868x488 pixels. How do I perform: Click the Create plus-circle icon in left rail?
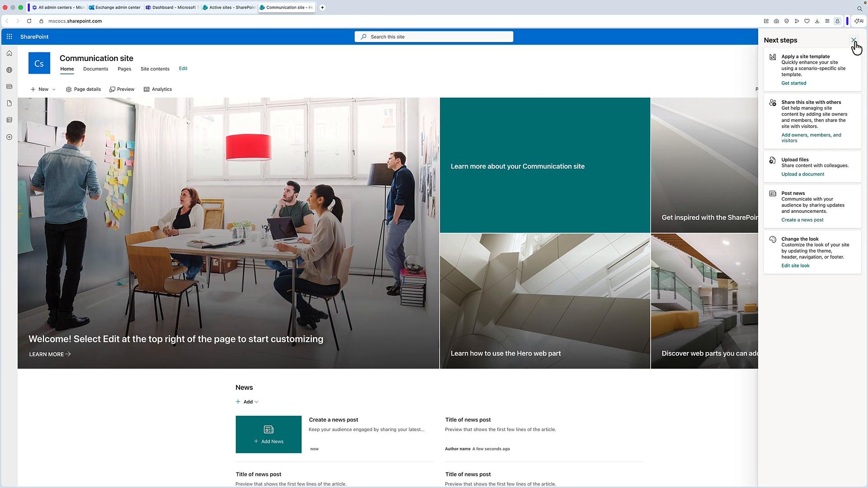9,137
